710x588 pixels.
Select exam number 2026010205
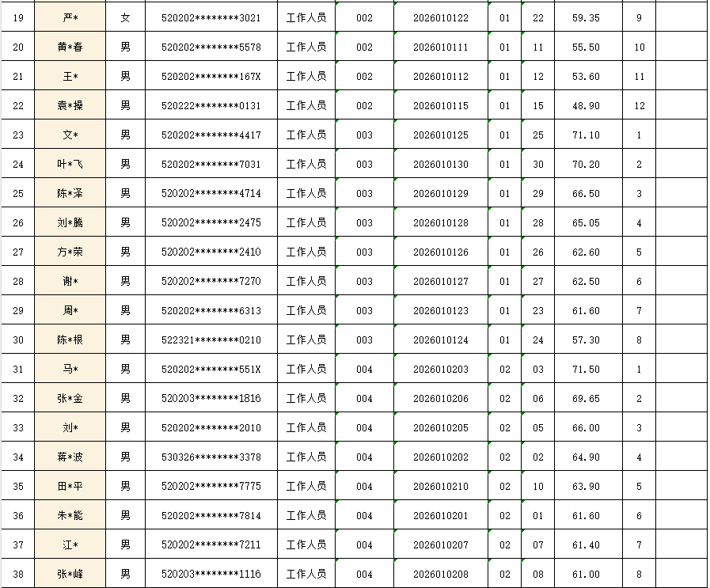click(440, 427)
